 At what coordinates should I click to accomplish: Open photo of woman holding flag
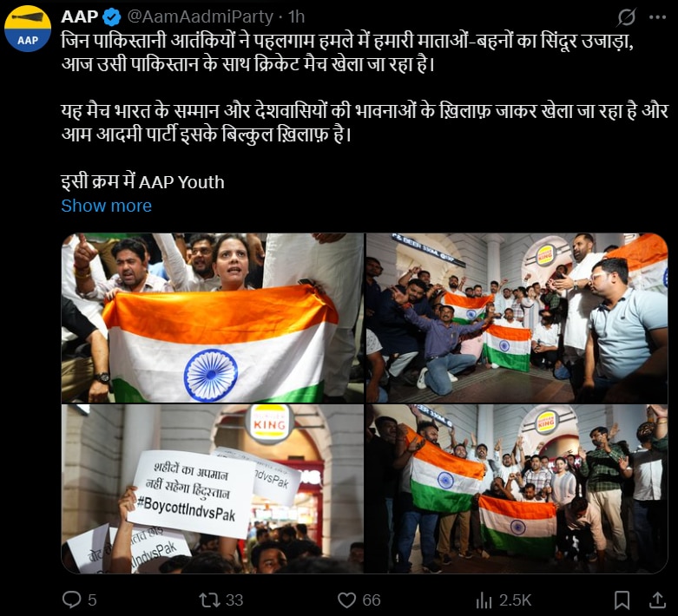[x=213, y=318]
